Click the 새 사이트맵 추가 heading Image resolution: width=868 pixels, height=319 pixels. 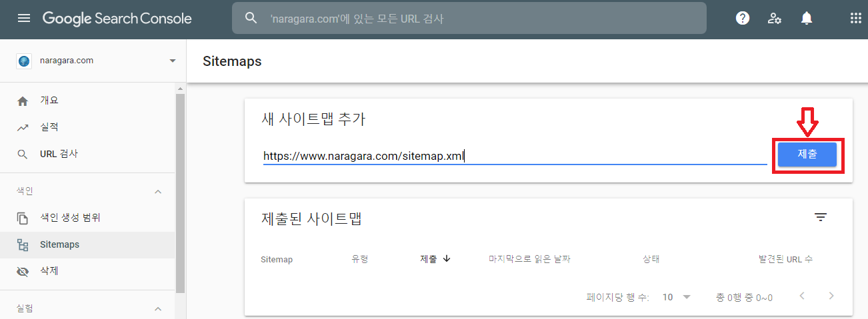(313, 119)
